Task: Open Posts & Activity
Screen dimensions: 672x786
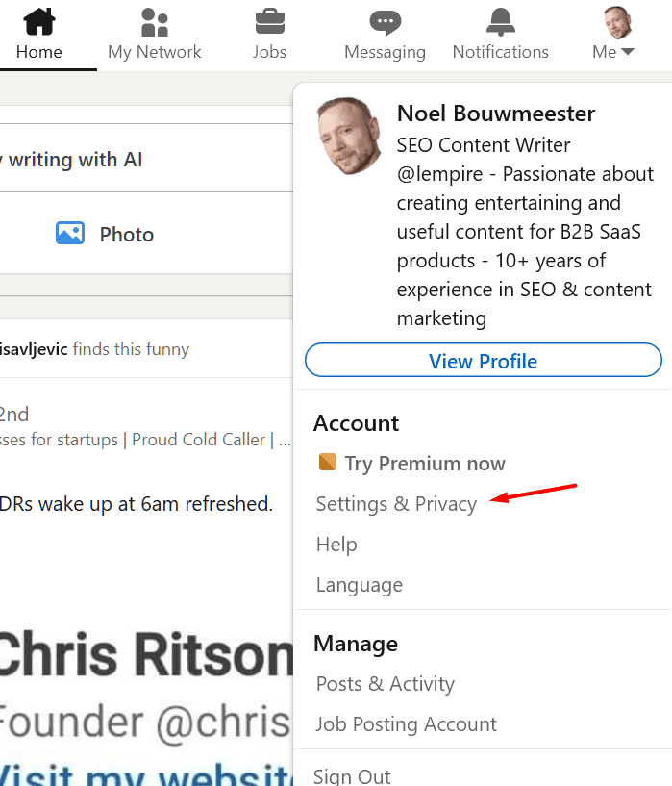Action: [386, 684]
